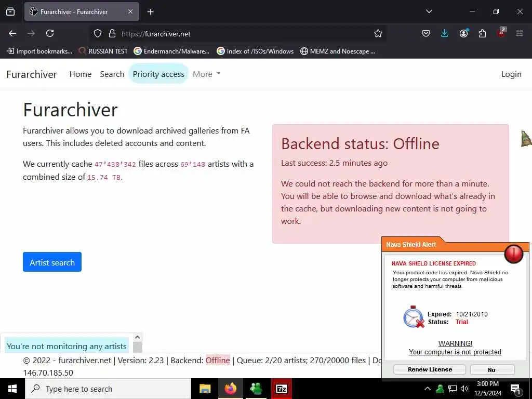The image size is (532, 399).
Task: Click the Artist search button
Action: point(52,262)
